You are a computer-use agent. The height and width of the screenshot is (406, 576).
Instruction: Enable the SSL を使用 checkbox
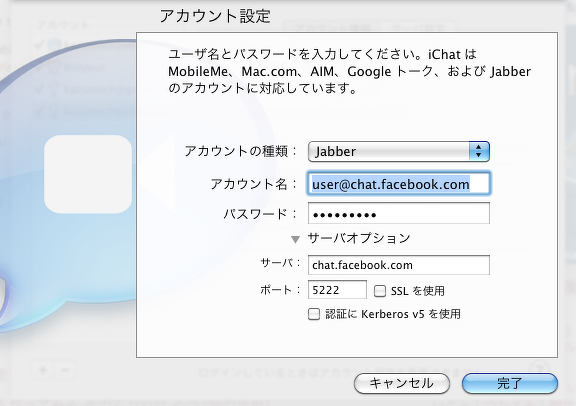(379, 291)
